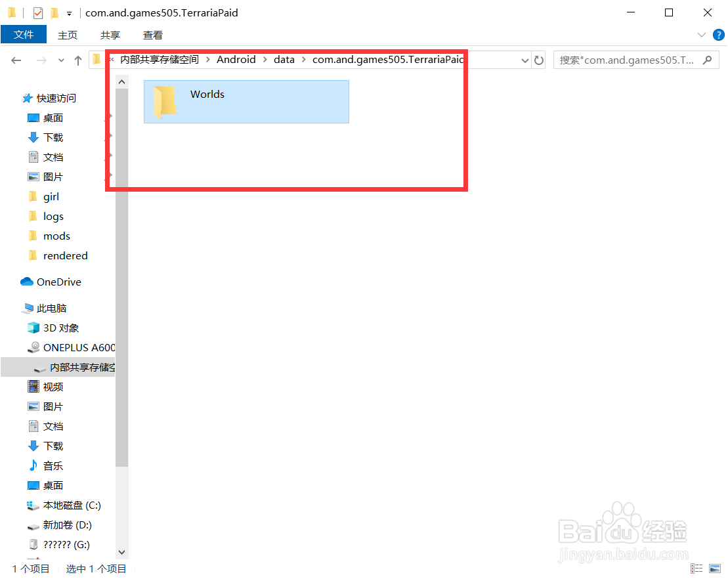Click the New folder quick access icon
Image resolution: width=728 pixels, height=579 pixels.
click(x=54, y=13)
